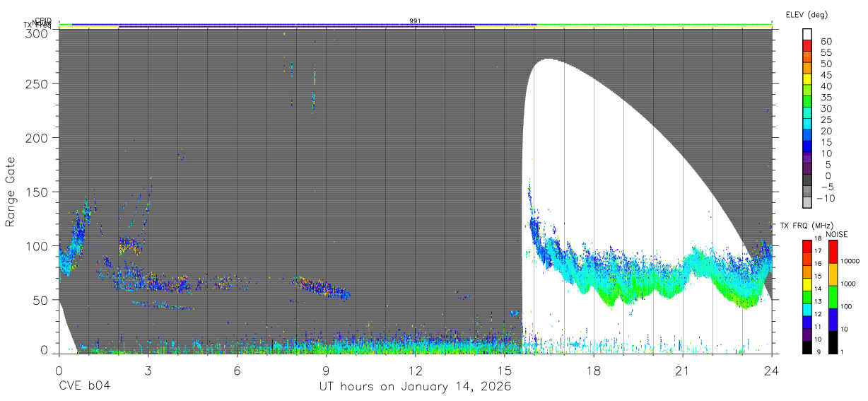
Task: Click the '-10' label on ELEV colorbar
Action: pyautogui.click(x=828, y=199)
